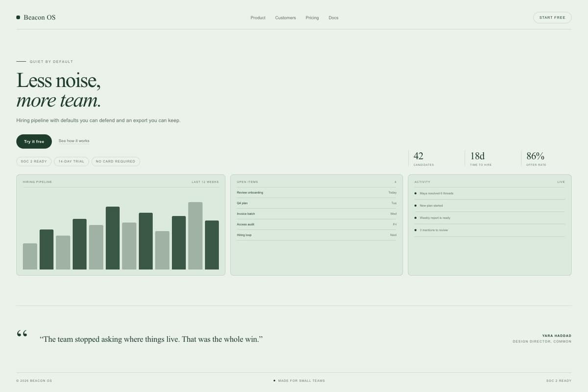This screenshot has height=392, width=588.
Task: Open the Product menu item
Action: [258, 18]
